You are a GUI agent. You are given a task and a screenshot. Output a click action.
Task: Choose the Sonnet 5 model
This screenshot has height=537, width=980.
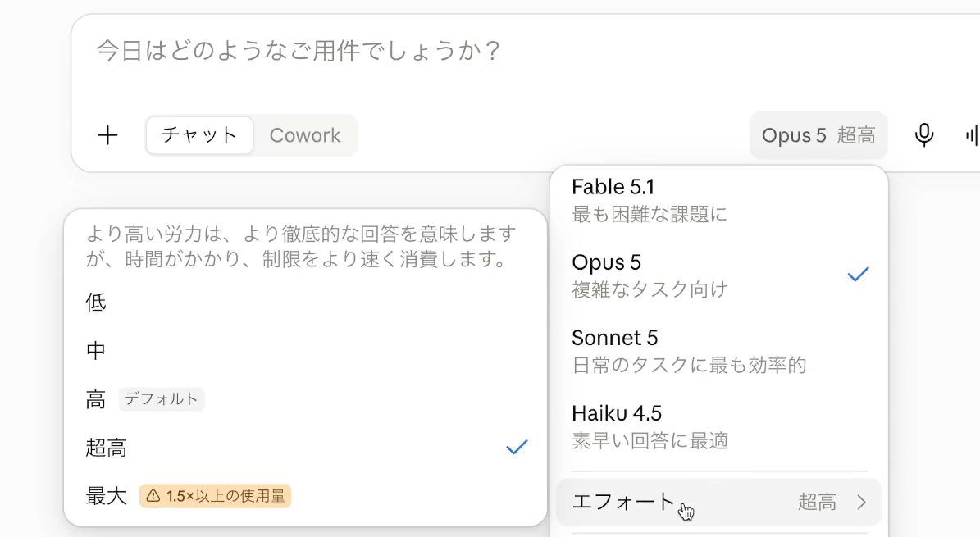[718, 351]
